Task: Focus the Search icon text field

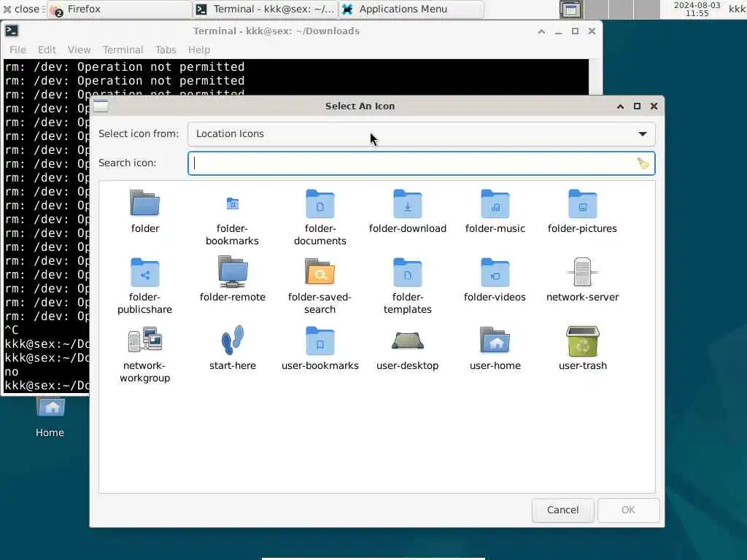Action: coord(421,163)
